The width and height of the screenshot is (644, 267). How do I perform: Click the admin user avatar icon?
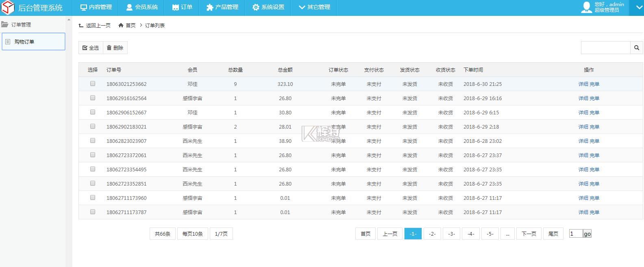pos(586,7)
